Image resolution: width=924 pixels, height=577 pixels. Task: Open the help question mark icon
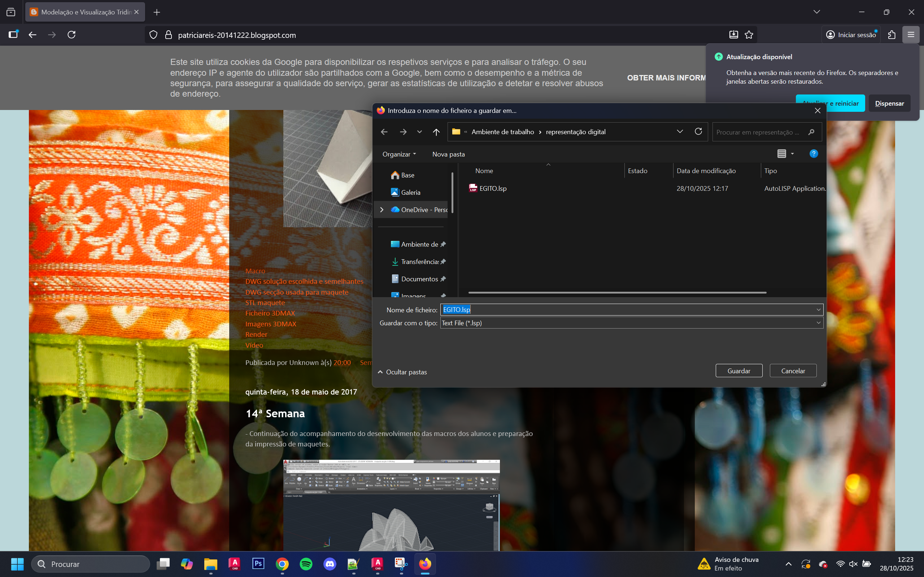(813, 154)
